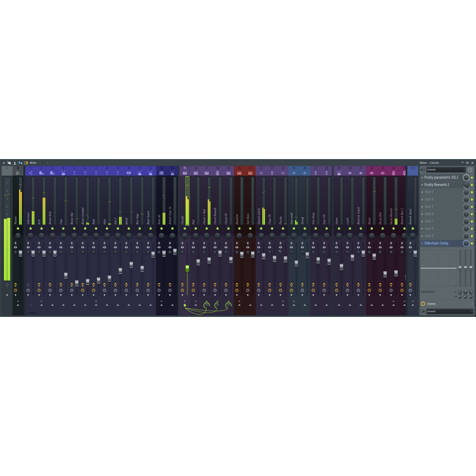The width and height of the screenshot is (476, 476).
Task: Enable the Fruity Reeverb 2 slot toggle
Action: (x=472, y=184)
